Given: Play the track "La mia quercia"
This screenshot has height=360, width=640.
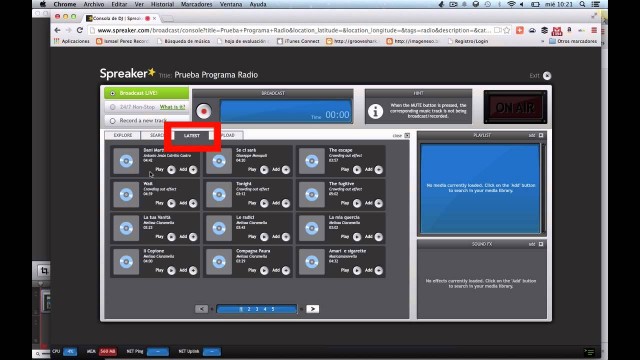Looking at the screenshot, I should tap(357, 237).
